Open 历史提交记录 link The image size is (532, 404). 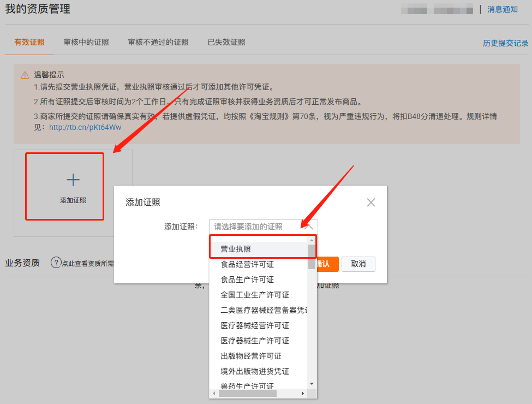pos(505,43)
